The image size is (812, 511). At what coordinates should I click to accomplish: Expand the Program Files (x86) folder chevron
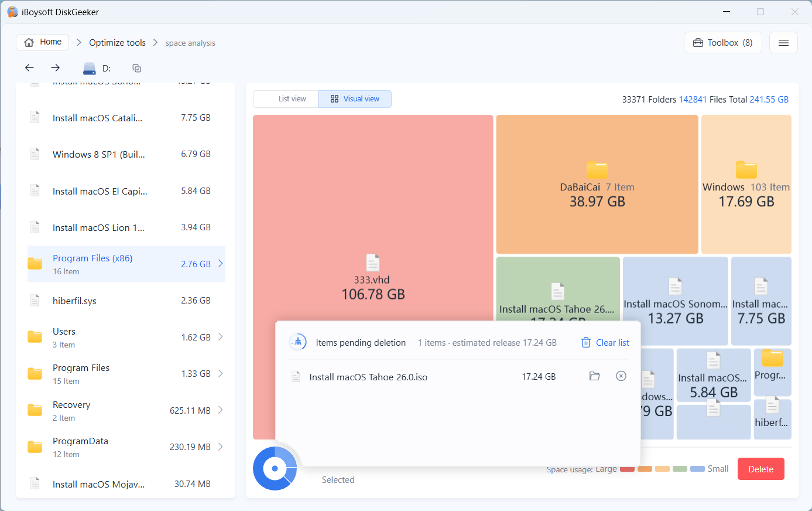coord(221,264)
